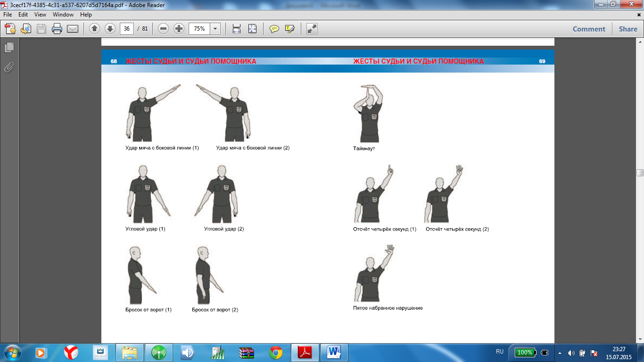Go to next page with down arrow
This screenshot has height=362, width=644.
[110, 29]
